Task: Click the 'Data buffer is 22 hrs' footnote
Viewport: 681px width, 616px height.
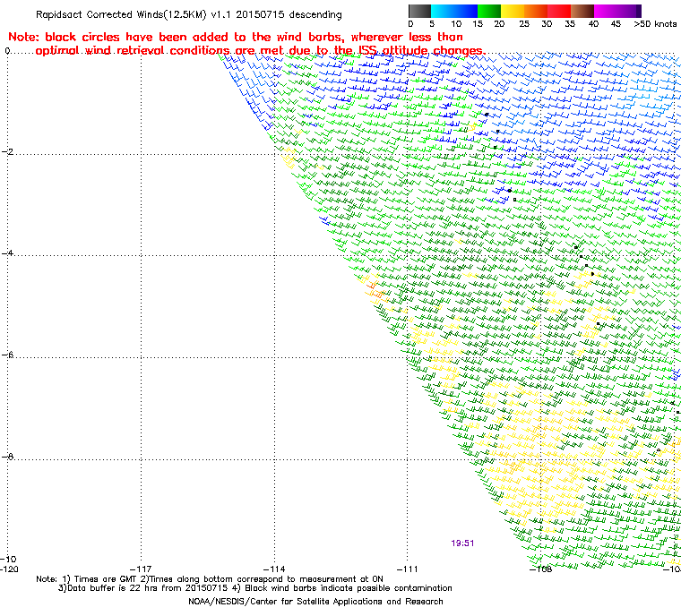Action: point(255,588)
